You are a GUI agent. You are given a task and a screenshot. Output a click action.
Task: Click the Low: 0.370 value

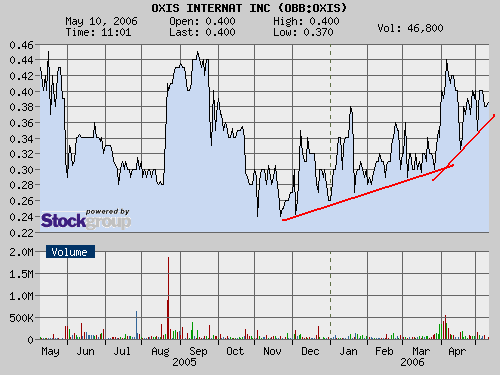[303, 32]
